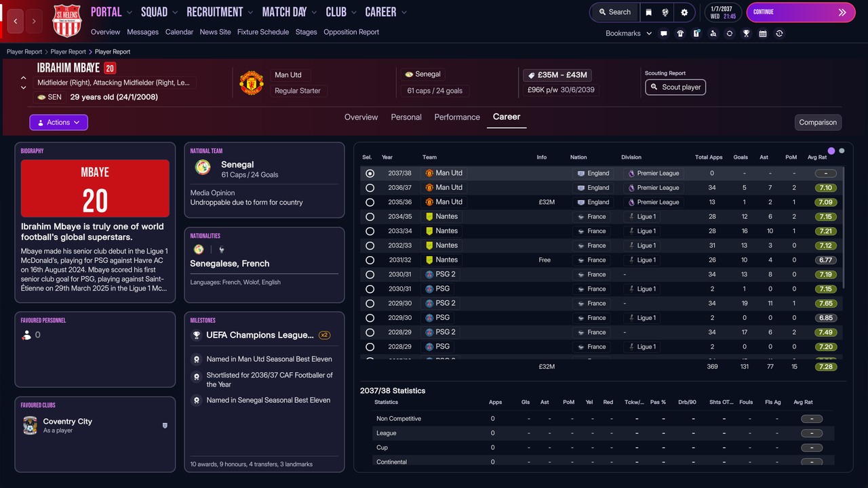868x488 pixels.
Task: Click the first Player Report breadcrumb
Action: 24,52
